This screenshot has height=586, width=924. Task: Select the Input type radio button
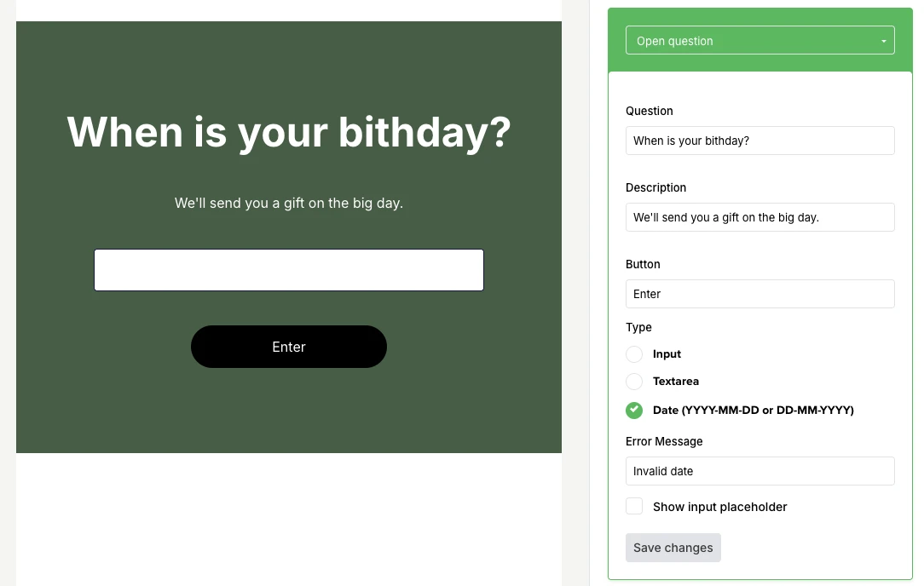click(634, 353)
